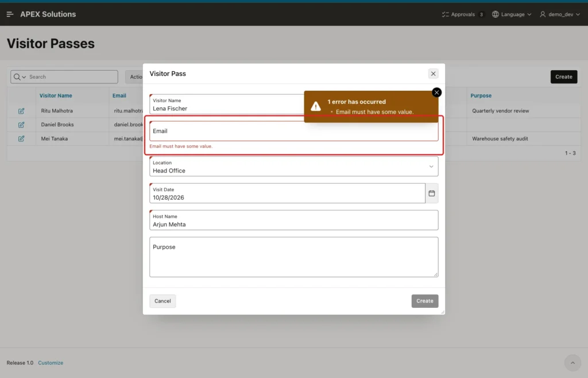Click the search magnifier dropdown icon
This screenshot has height=378, width=588.
tap(20, 77)
